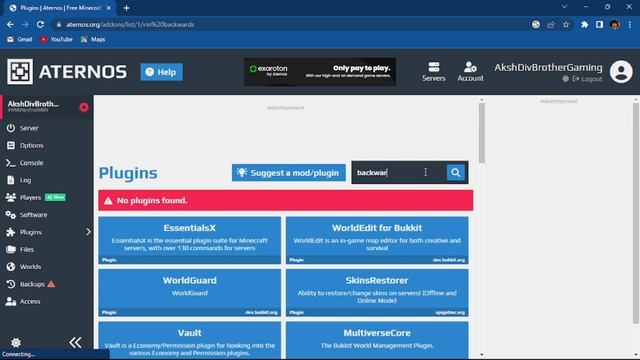Open the browser extensions puzzle icon
The image size is (640, 360).
click(x=584, y=24)
